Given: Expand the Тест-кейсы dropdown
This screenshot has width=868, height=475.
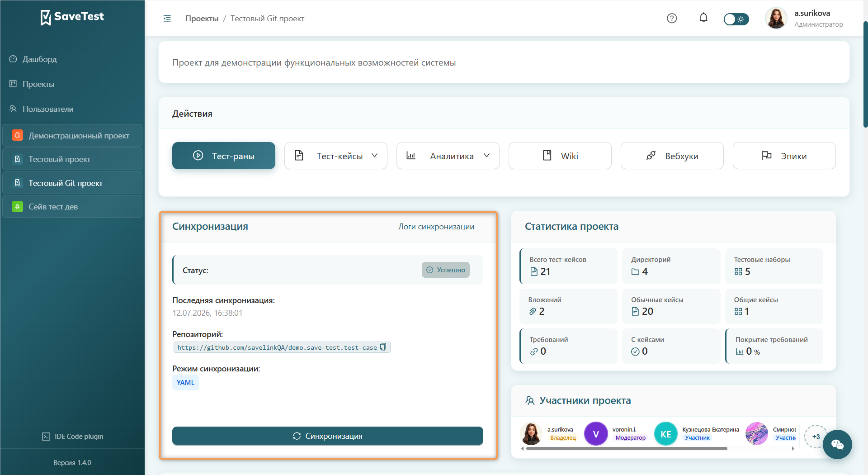Looking at the screenshot, I should point(336,156).
